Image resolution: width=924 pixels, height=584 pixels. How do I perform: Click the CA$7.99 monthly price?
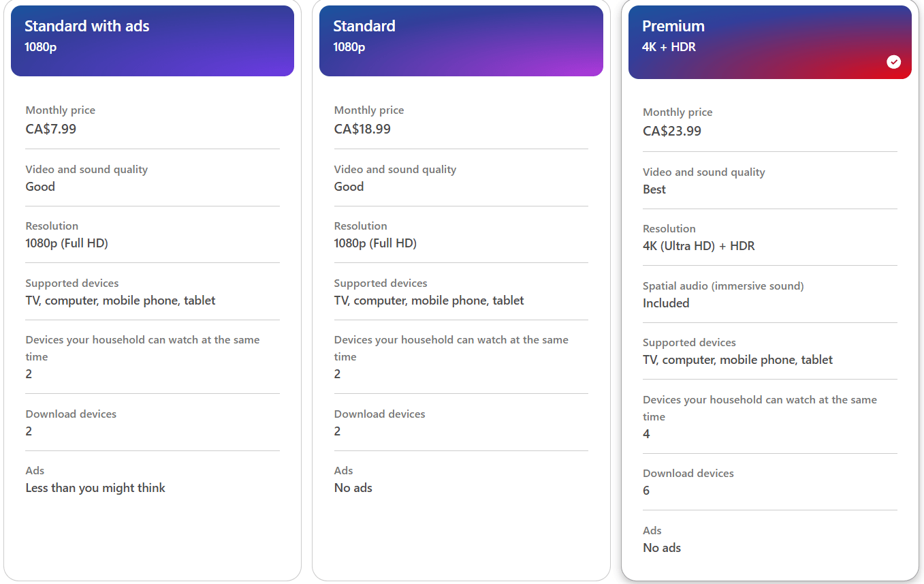point(51,129)
